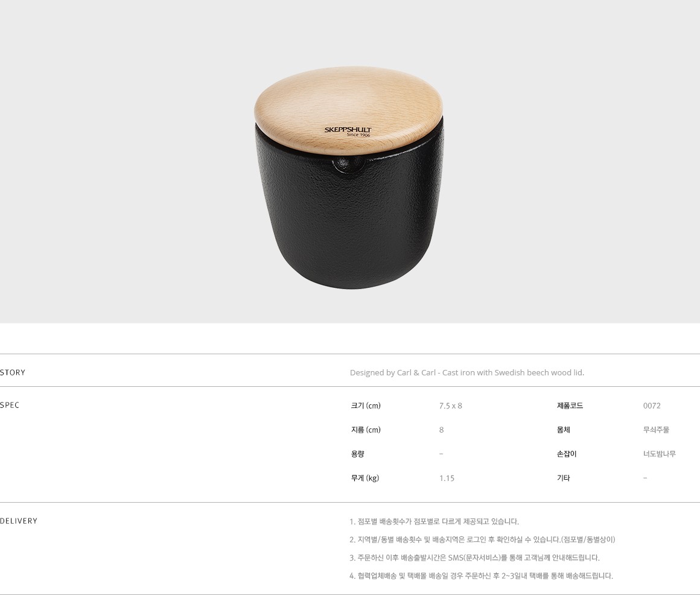Click the delivery note about 택배 2~3일내
The width and height of the screenshot is (700, 595).
pos(482,576)
